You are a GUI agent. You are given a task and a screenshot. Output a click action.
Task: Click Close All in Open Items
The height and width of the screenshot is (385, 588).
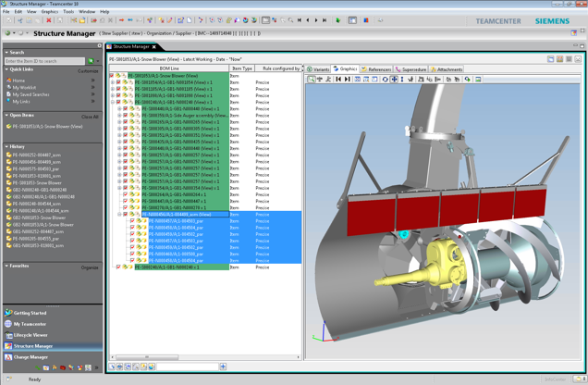point(90,117)
